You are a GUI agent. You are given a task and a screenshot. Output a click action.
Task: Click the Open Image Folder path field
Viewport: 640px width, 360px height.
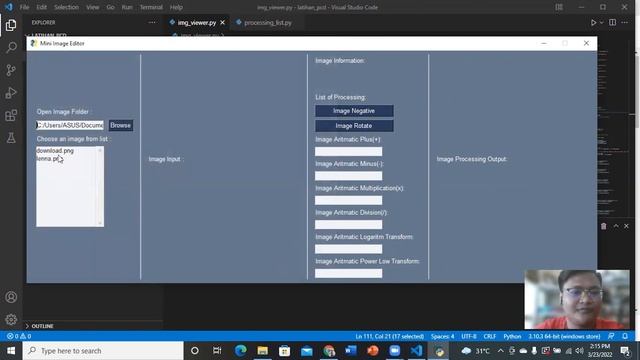point(70,125)
